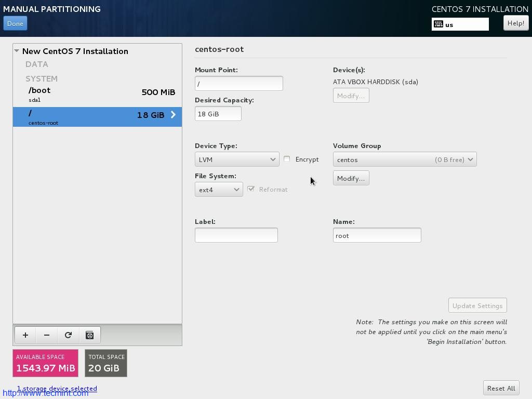The image size is (532, 399).
Task: Click the reload storage configuration icon
Action: pyautogui.click(x=68, y=335)
